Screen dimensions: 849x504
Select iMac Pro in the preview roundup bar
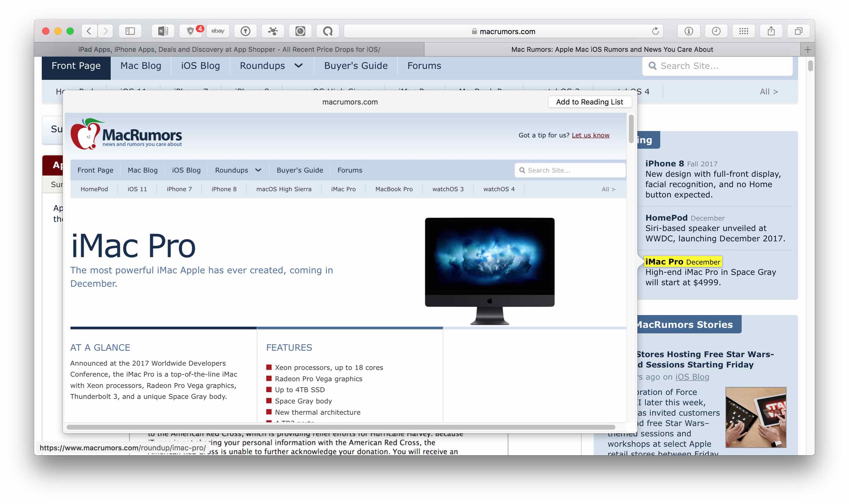tap(343, 189)
